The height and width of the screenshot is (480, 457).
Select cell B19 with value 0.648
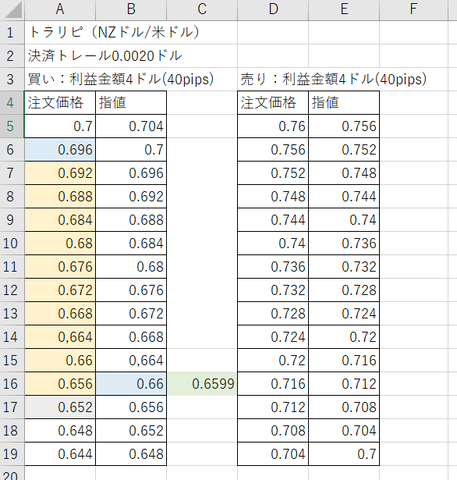(131, 454)
